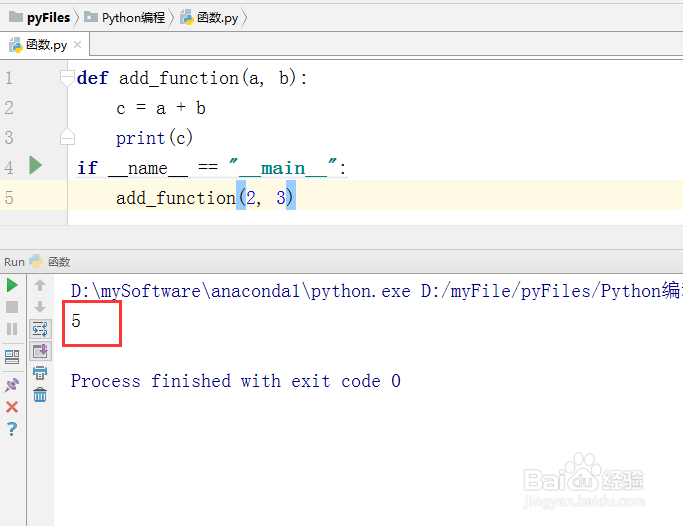
Task: Click pyFiles in the breadcrumb bar
Action: [40, 17]
